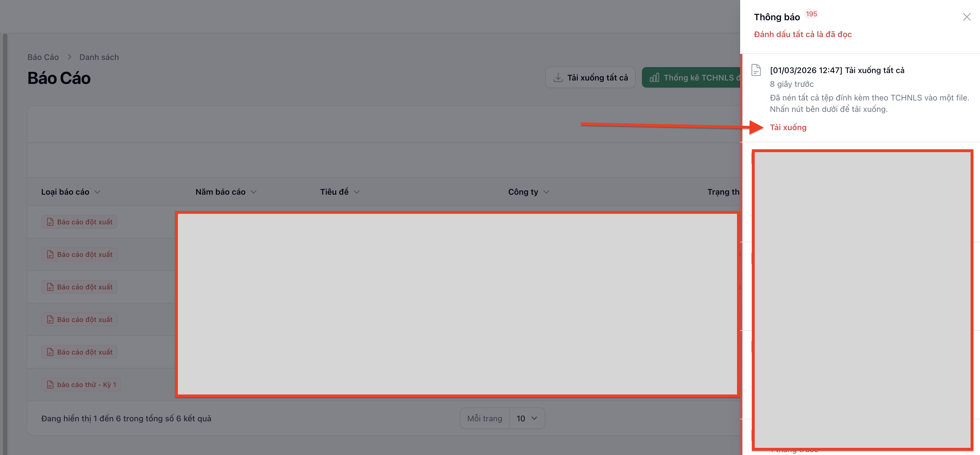Open the Công ty column dropdown

[546, 192]
